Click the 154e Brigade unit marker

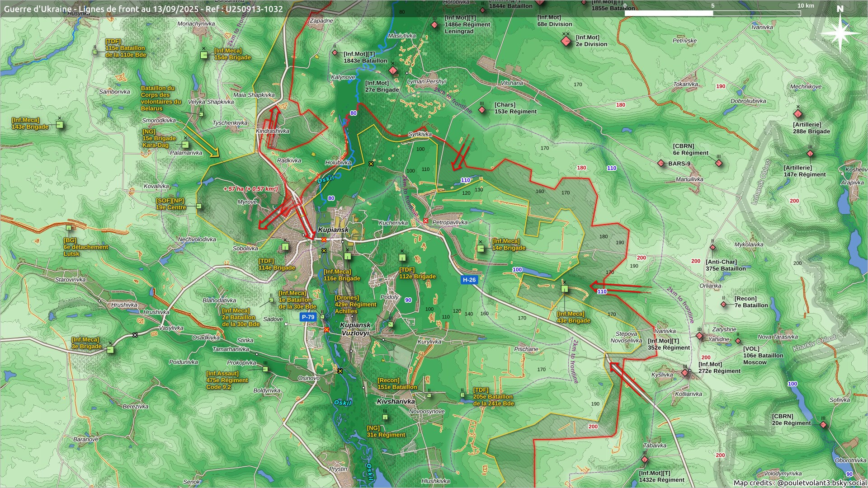[x=204, y=55]
